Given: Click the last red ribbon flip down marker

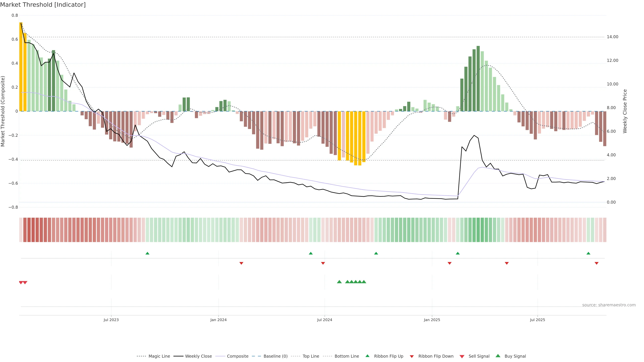Looking at the screenshot, I should tap(597, 263).
